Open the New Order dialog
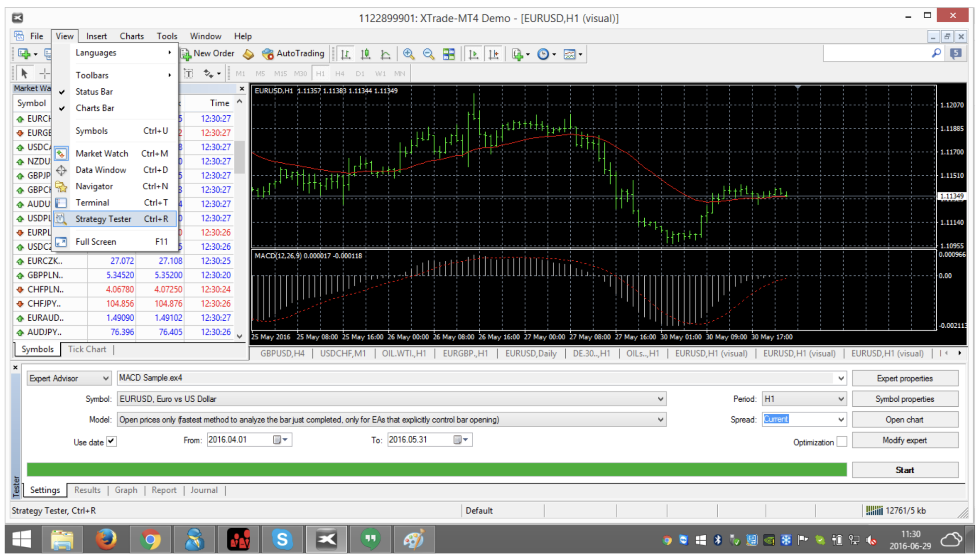 [208, 53]
